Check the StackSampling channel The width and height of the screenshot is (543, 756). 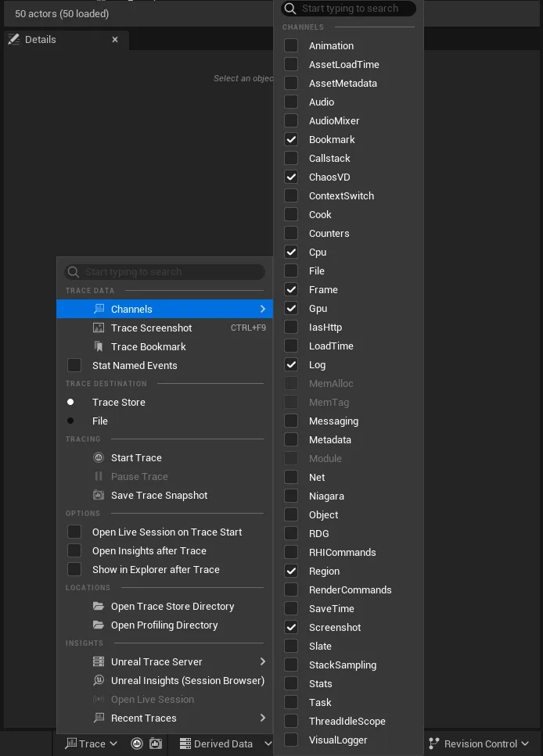pos(291,665)
